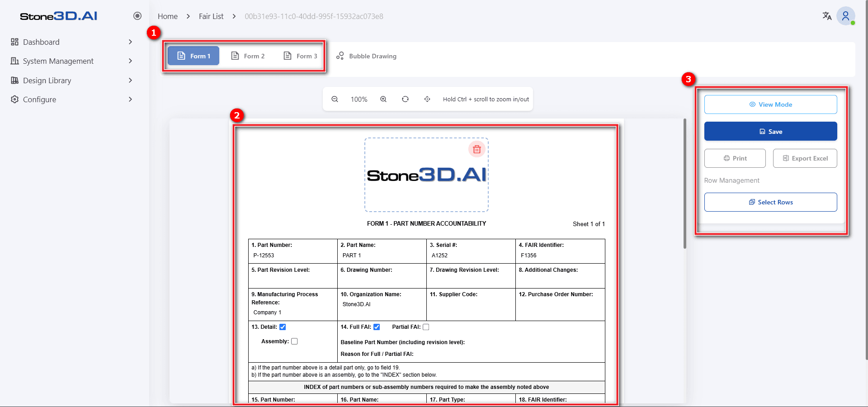The height and width of the screenshot is (407, 868).
Task: Click the fit-to-center target icon
Action: (x=427, y=99)
